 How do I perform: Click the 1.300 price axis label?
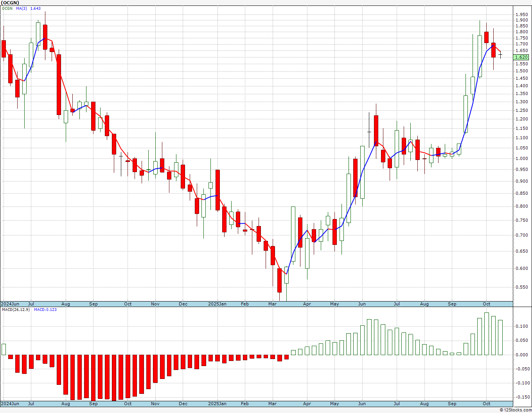pos(521,102)
